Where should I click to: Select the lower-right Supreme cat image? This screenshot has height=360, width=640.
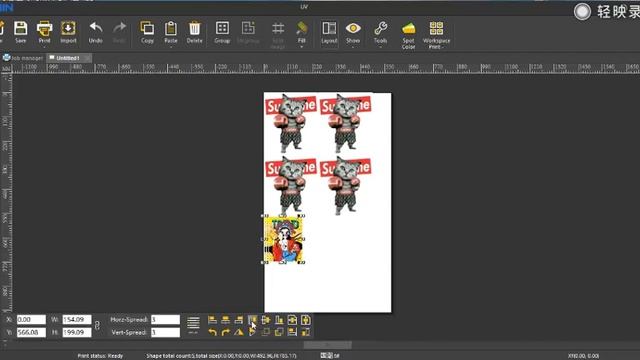pos(345,186)
